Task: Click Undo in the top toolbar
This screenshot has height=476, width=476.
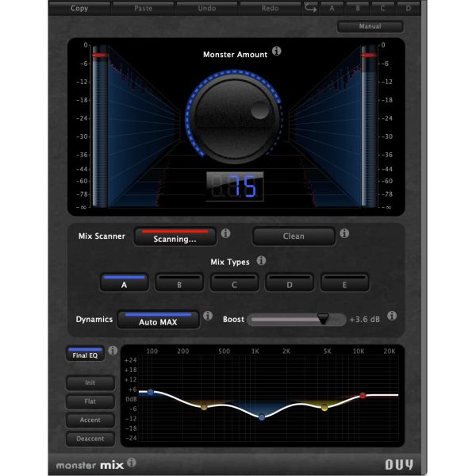Action: pos(207,8)
